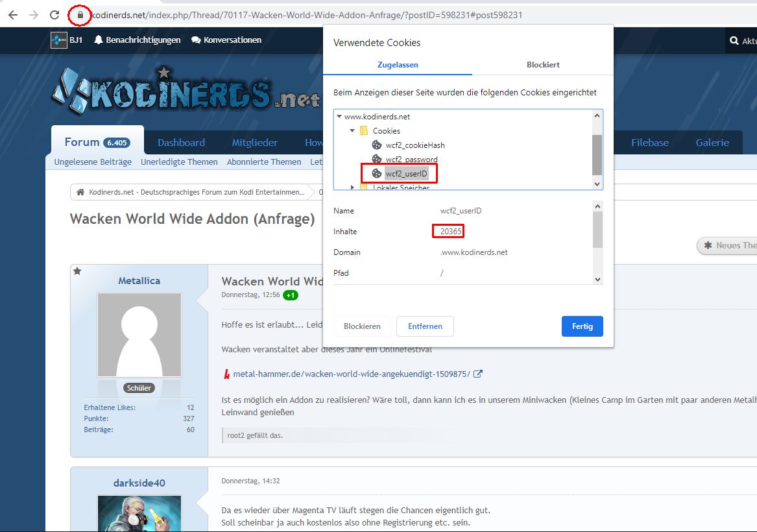Click the Inhalte value 20365
Screen dimensions: 757x532
tap(451, 232)
